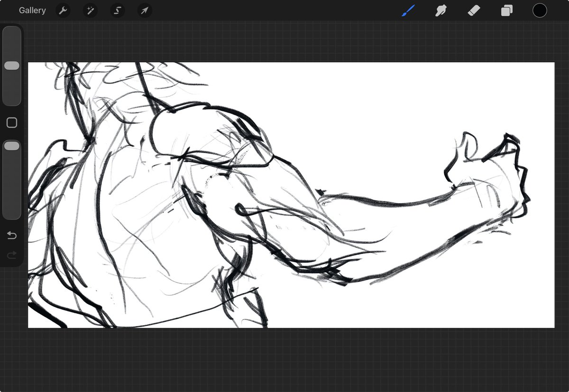Open the Actions wrench menu

click(x=63, y=10)
